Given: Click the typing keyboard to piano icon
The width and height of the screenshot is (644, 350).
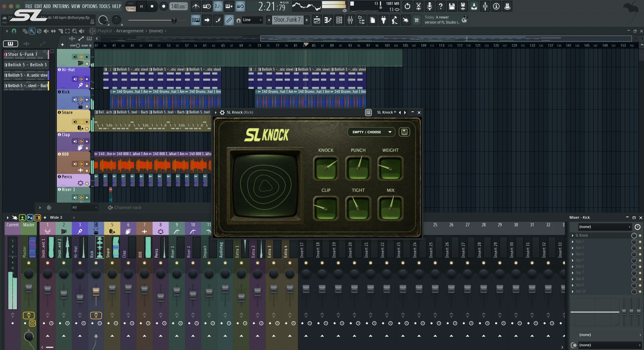Looking at the screenshot, I should 195,20.
